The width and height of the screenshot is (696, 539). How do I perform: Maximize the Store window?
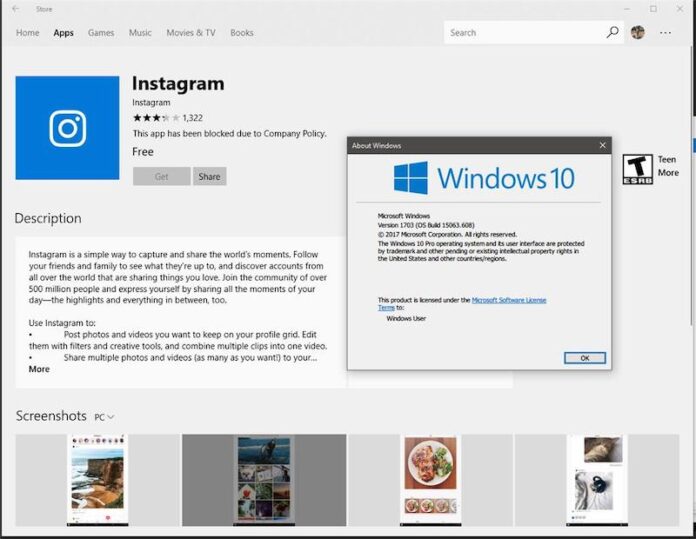tap(653, 8)
